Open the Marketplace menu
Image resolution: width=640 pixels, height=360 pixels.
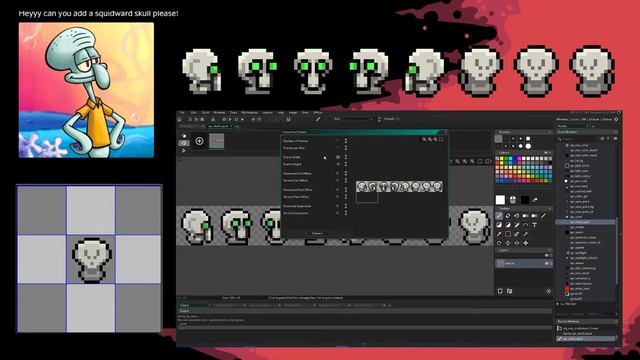coord(250,112)
